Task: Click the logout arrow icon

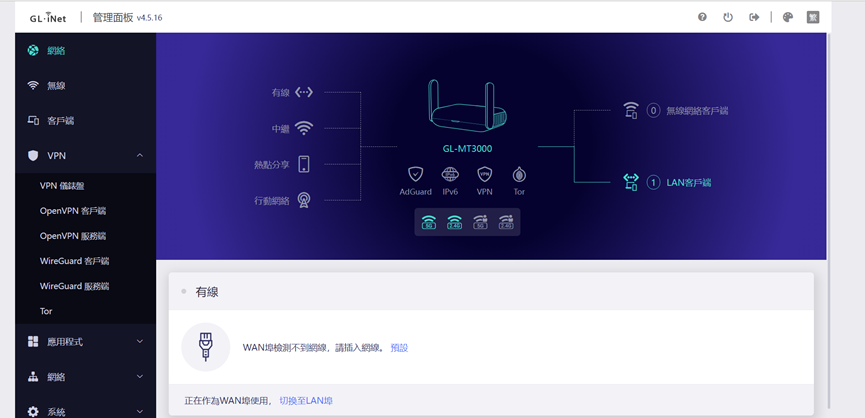Action: tap(754, 17)
